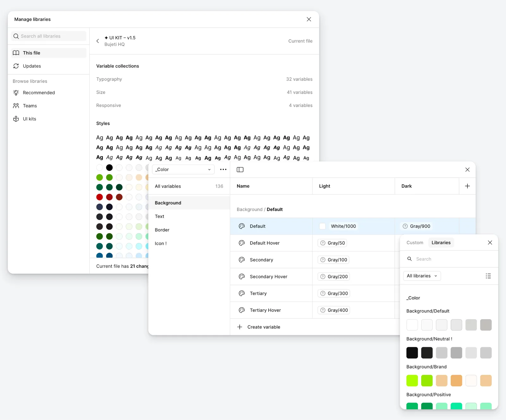This screenshot has height=420, width=506.
Task: Open the All libraries dropdown filter
Action: pos(422,276)
